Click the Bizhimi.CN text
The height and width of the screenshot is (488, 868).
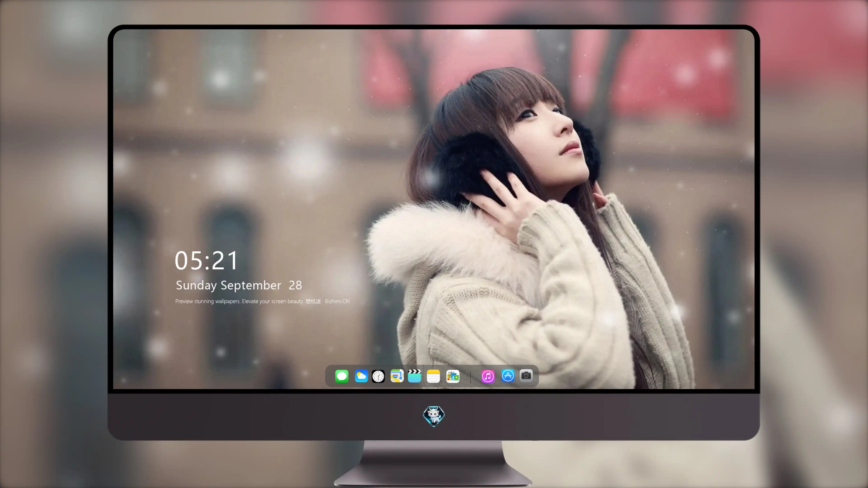point(337,301)
